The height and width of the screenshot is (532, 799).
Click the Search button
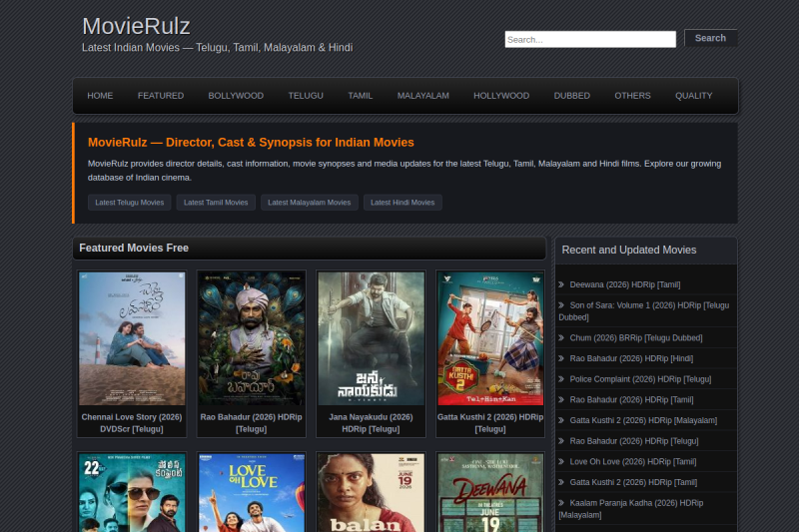[710, 38]
